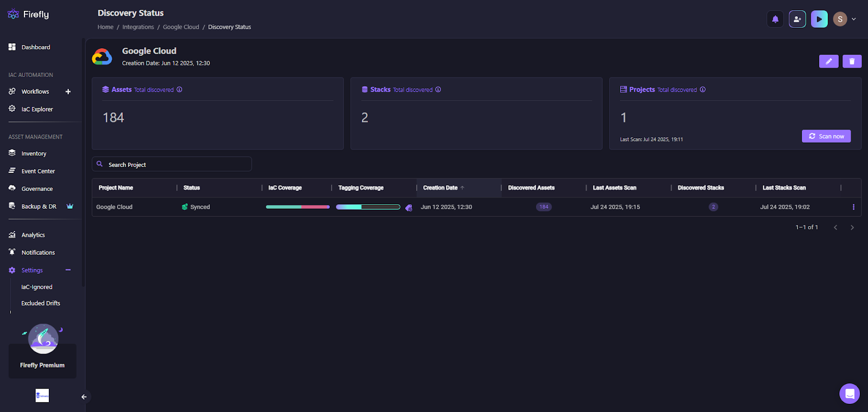Click Stacks info icon
868x412 pixels.
click(x=438, y=89)
